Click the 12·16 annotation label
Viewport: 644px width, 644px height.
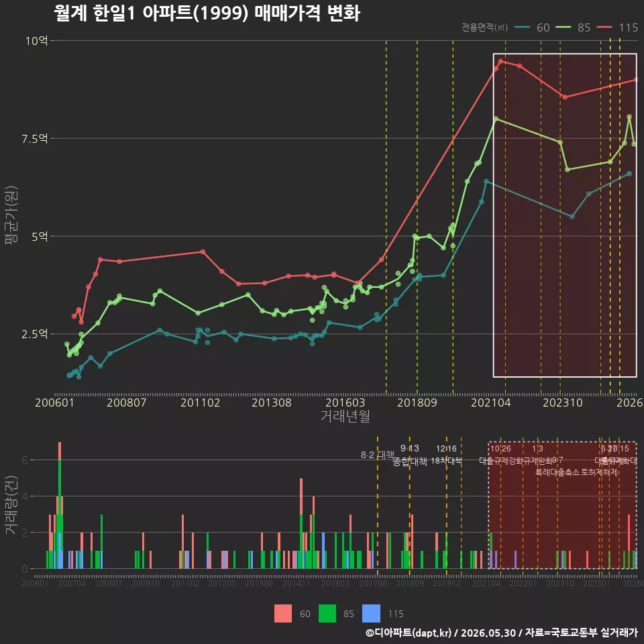pos(447,448)
